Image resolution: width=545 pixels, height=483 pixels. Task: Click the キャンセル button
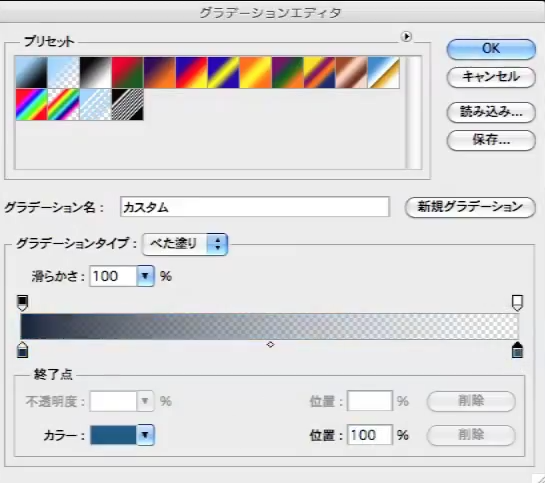click(491, 77)
